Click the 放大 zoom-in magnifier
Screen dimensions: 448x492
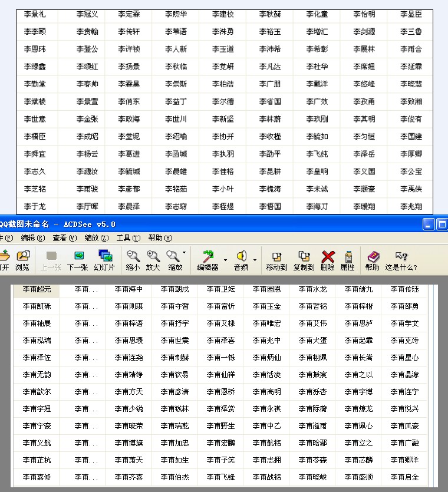pyautogui.click(x=153, y=260)
